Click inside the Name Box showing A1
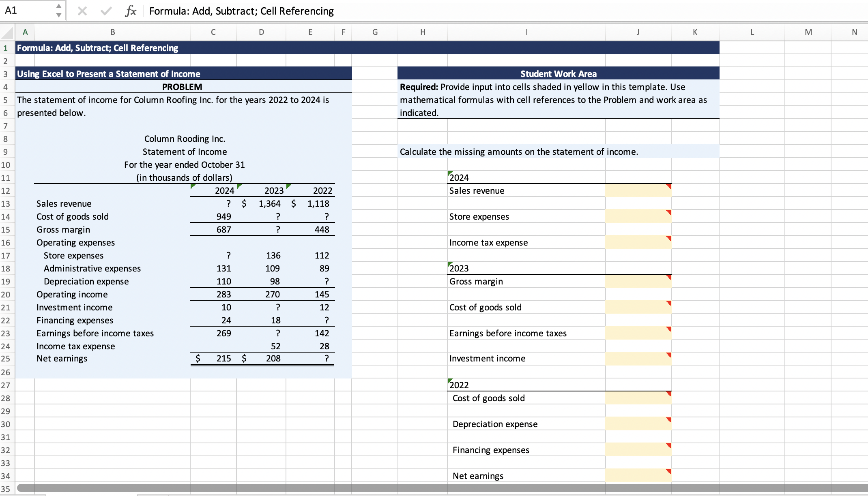This screenshot has width=868, height=496. click(x=24, y=11)
